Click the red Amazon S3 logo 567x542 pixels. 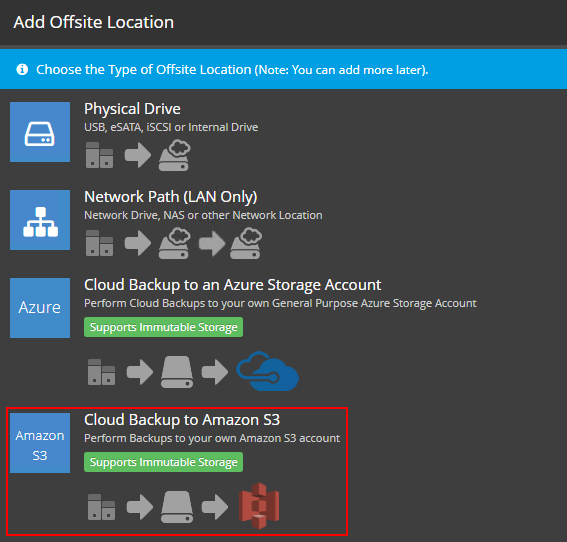point(259,505)
